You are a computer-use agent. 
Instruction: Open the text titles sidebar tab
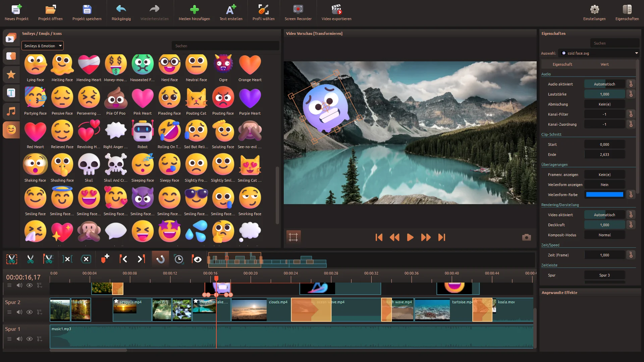pos(11,93)
